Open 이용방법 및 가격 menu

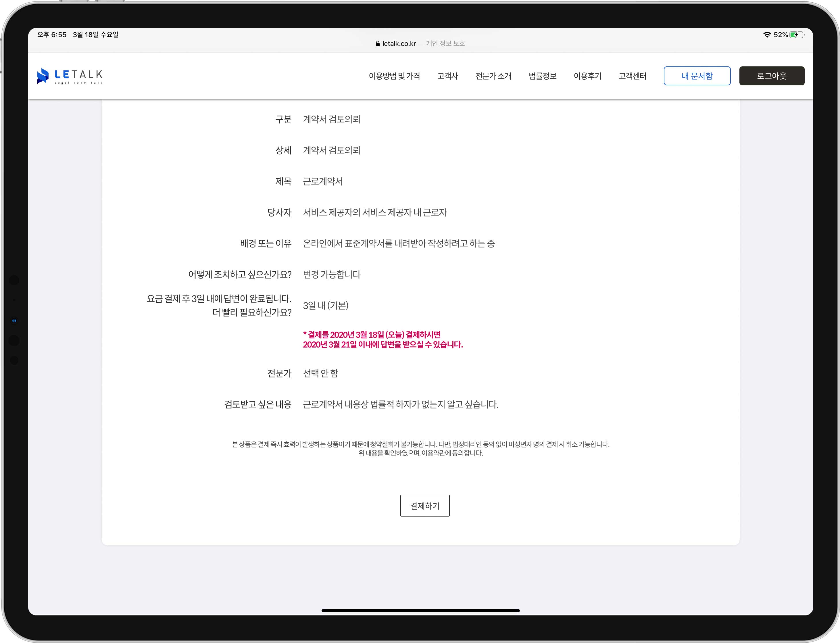click(x=394, y=76)
